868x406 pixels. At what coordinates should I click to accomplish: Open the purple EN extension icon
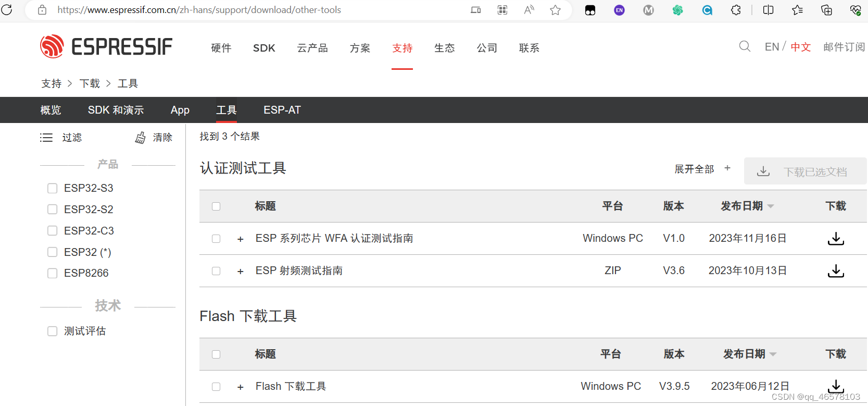619,10
